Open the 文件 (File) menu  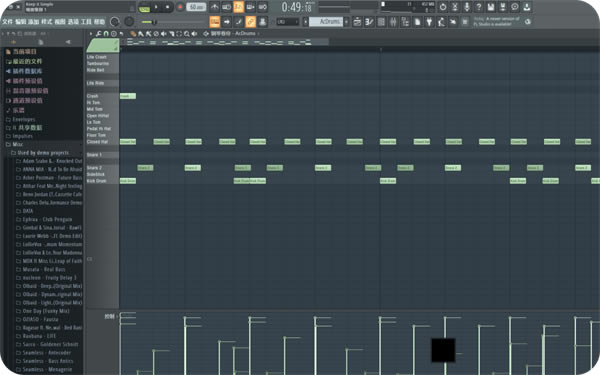click(7, 22)
